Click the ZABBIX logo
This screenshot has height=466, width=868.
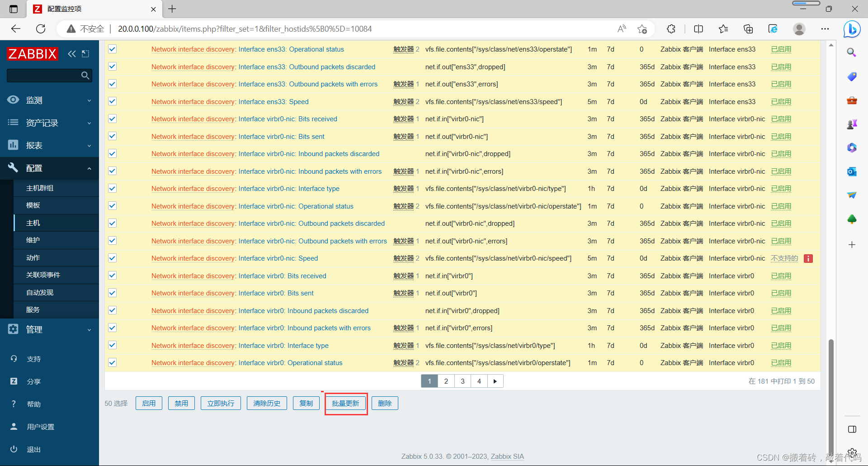(33, 54)
